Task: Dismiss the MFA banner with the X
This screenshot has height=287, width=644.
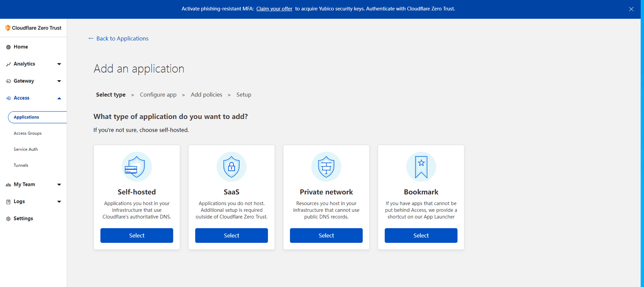Action: [631, 9]
